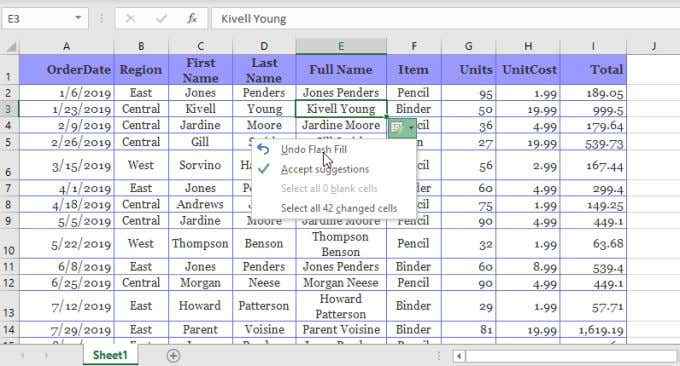This screenshot has width=680, height=366.
Task: Click the Cancel X icon in formula bar
Action: 130,19
